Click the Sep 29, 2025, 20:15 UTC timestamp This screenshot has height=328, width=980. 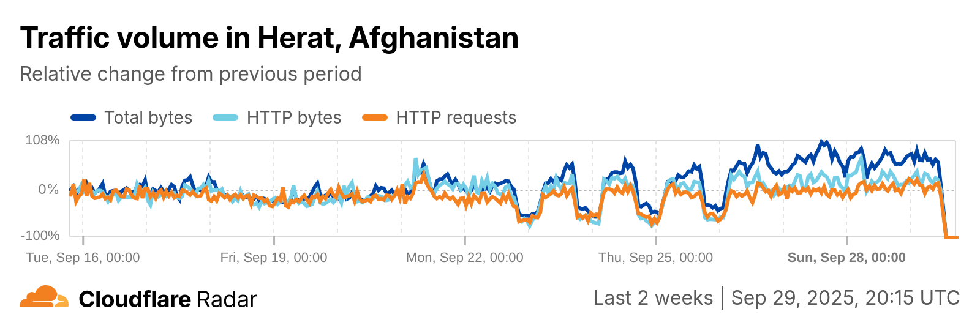845,298
